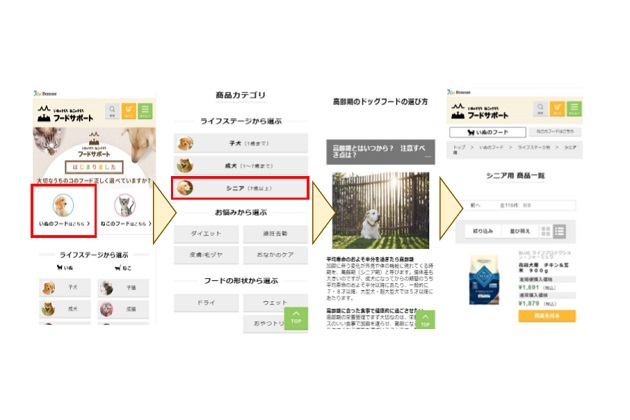Choose 子犬 (1歳まで) life stage
Screen dimensions: 630x420
pos(241,143)
